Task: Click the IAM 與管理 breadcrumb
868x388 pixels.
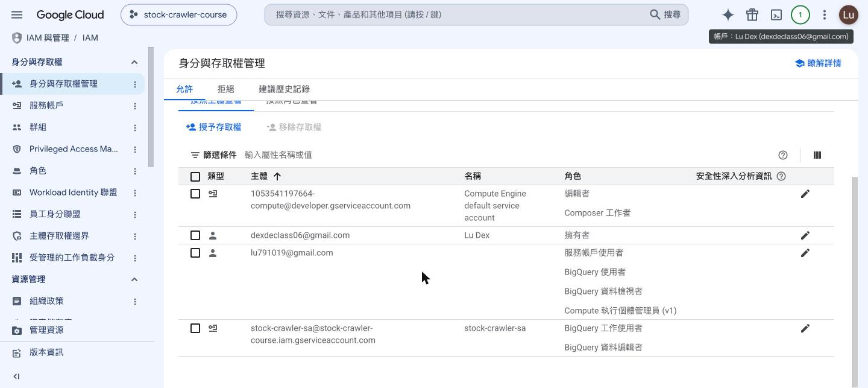Action: [x=48, y=38]
